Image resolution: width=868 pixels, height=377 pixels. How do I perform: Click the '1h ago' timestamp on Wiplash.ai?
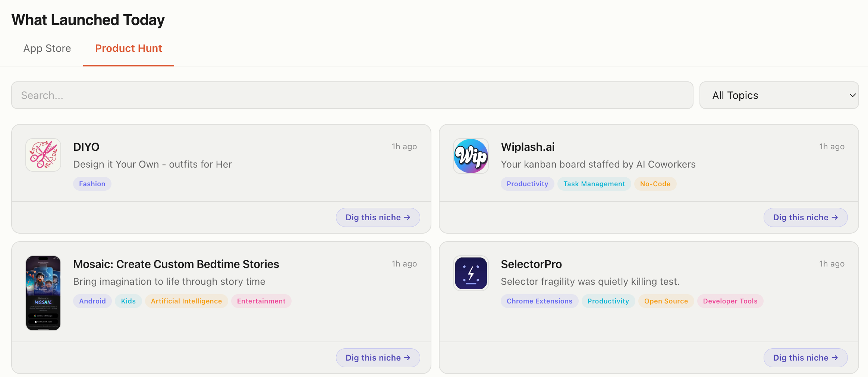832,147
